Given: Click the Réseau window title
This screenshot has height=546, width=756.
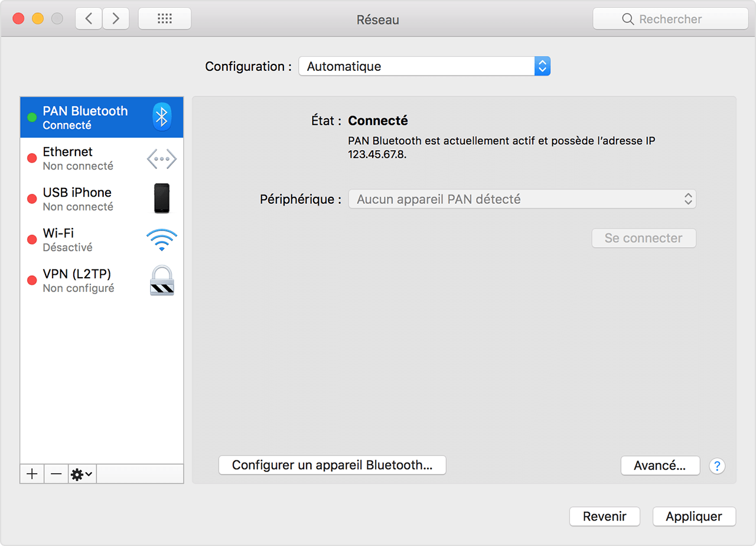Looking at the screenshot, I should tap(378, 19).
